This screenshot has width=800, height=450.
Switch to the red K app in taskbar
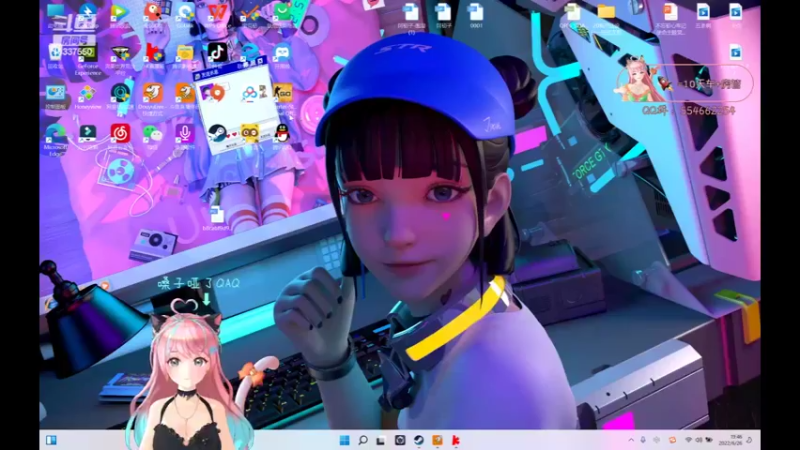[x=456, y=440]
